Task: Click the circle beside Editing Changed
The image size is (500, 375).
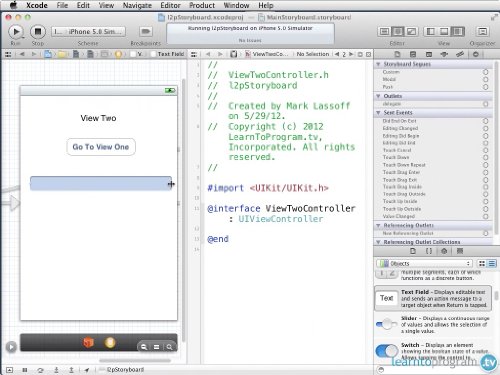Action: click(x=485, y=128)
